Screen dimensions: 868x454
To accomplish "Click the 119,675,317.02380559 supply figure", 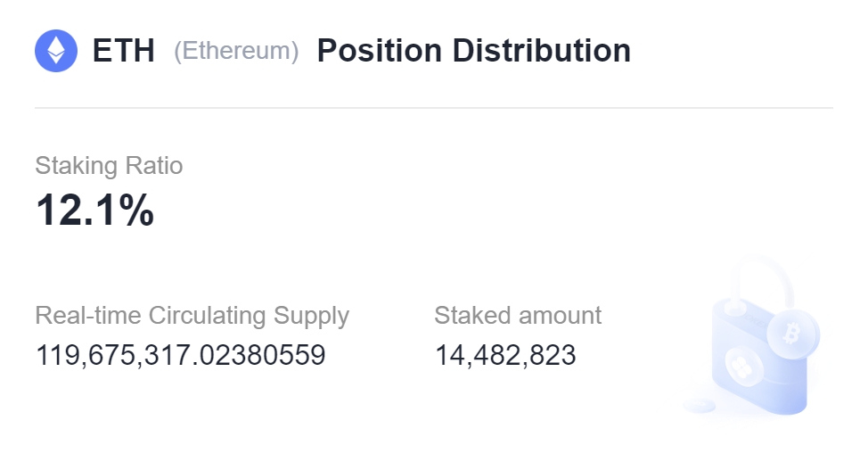I will coord(181,355).
